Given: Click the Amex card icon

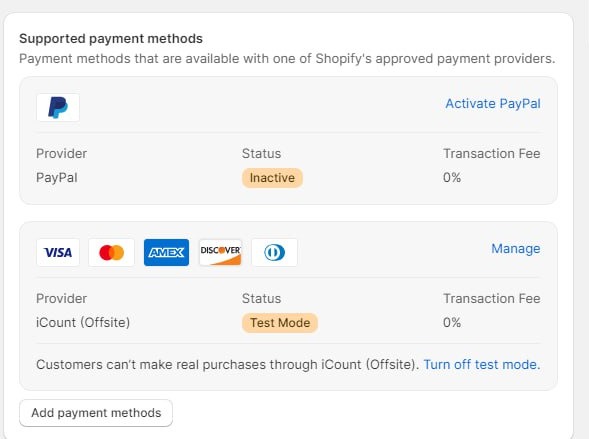Looking at the screenshot, I should (x=166, y=252).
